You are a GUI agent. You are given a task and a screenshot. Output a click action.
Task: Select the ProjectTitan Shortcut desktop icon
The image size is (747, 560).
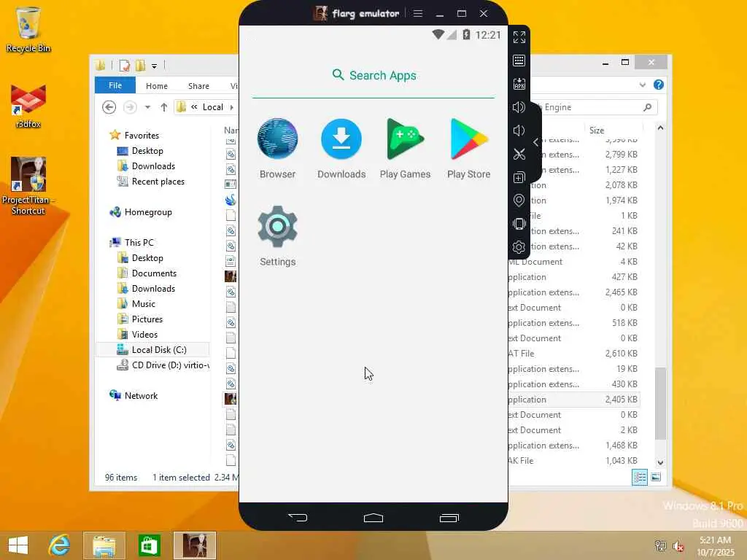28,186
